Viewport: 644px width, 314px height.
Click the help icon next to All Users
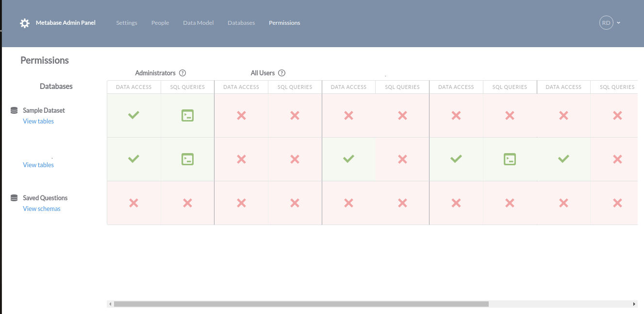click(281, 73)
